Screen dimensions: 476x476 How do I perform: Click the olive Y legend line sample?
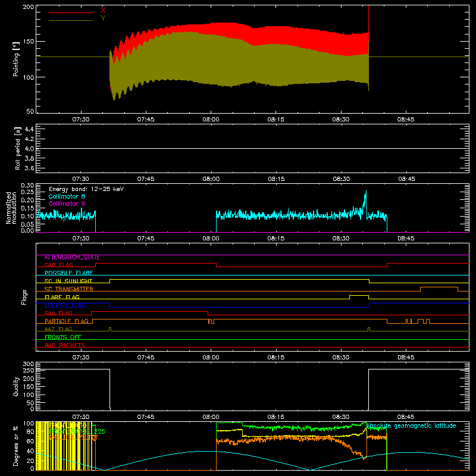click(x=71, y=20)
